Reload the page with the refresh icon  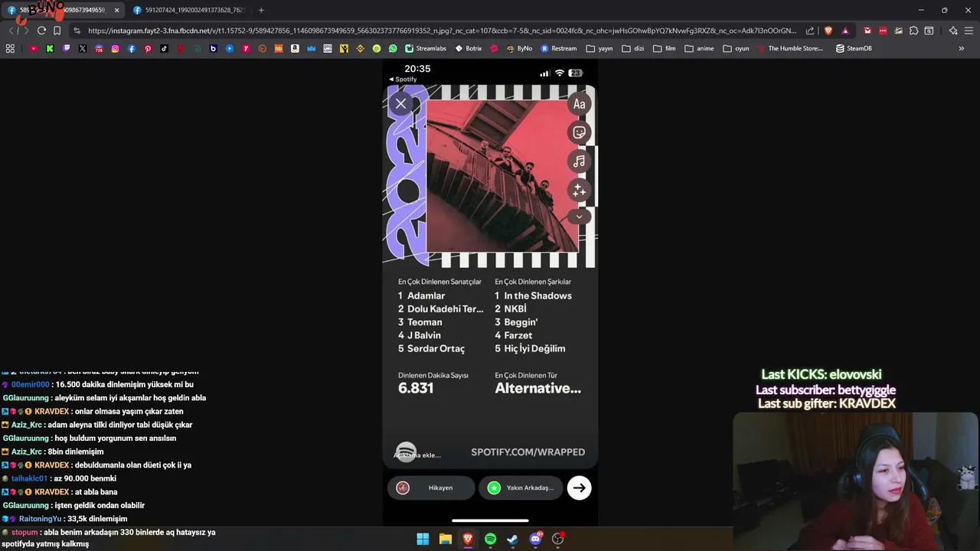click(41, 31)
